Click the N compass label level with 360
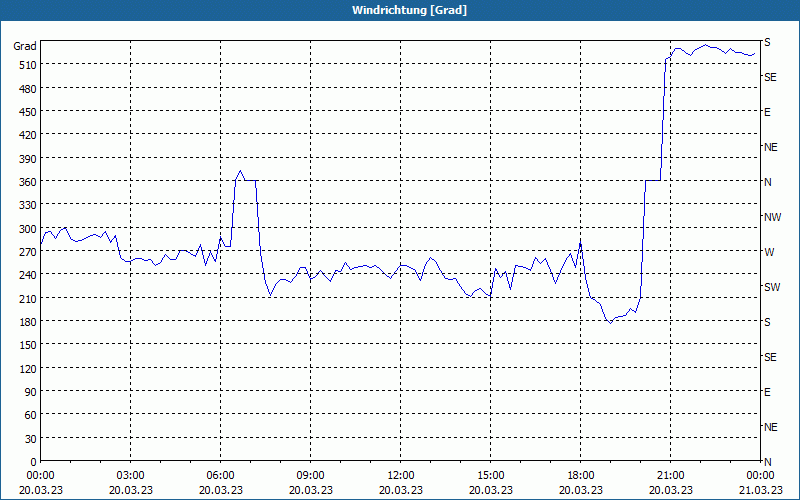Viewport: 800px width, 500px height. click(768, 182)
